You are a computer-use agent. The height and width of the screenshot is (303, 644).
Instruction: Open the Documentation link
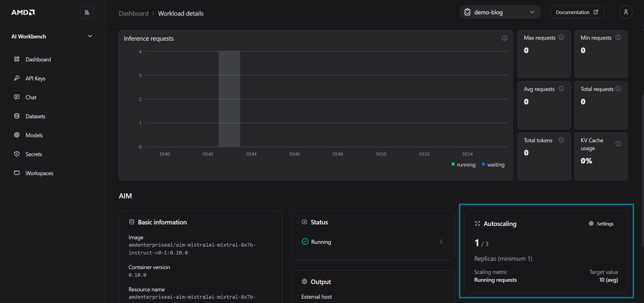pos(577,12)
